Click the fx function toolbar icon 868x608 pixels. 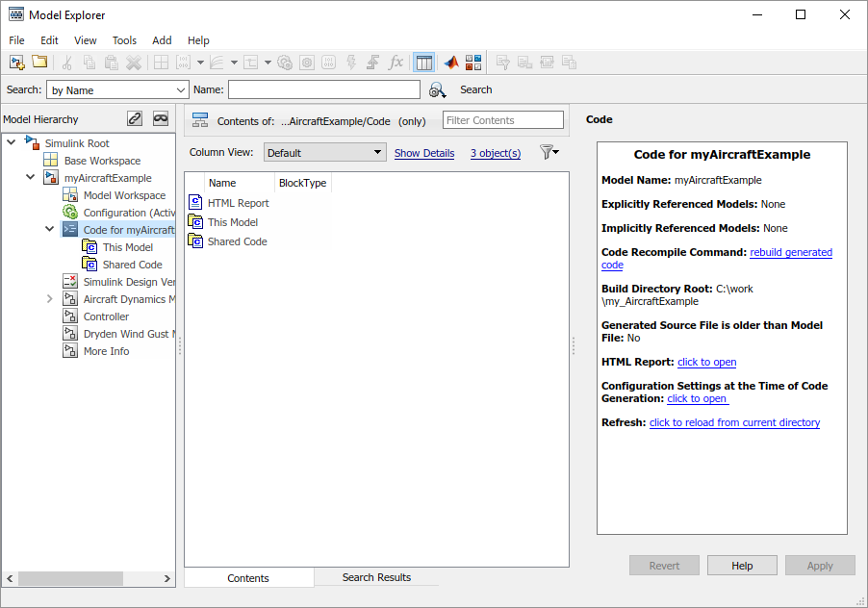coord(396,63)
